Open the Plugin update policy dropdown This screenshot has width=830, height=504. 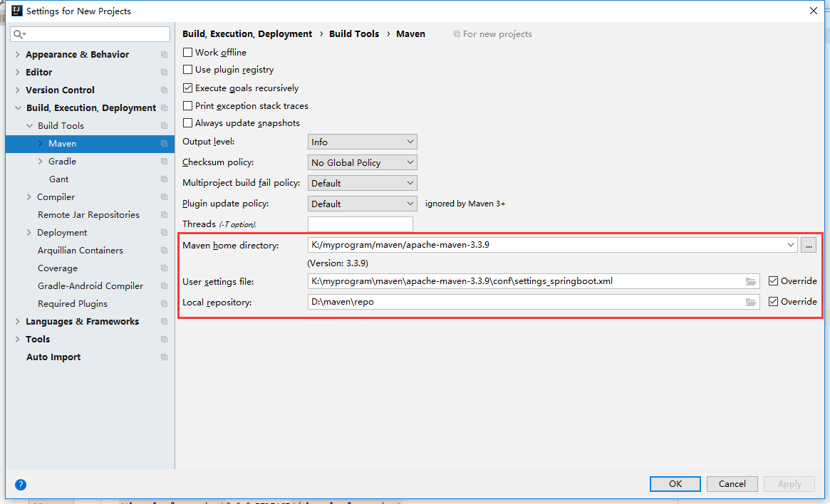pyautogui.click(x=362, y=204)
